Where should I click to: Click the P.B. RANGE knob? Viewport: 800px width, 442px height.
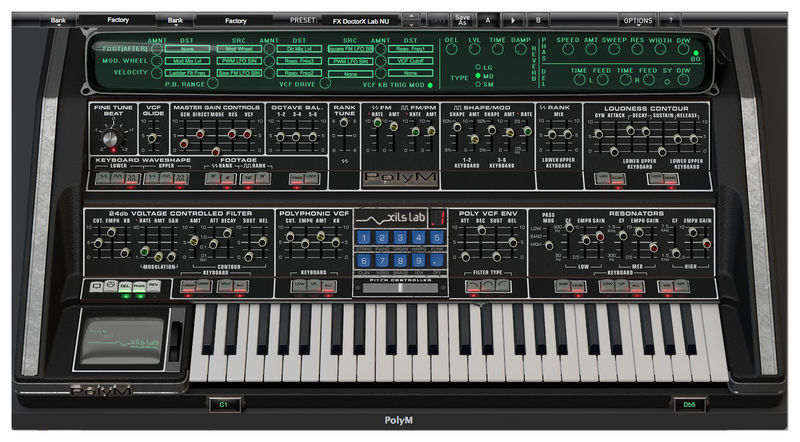click(213, 83)
